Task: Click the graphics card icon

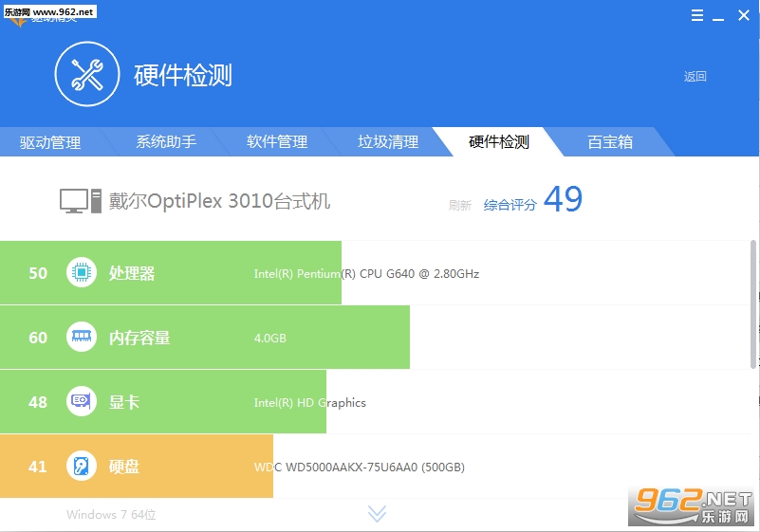Action: [x=82, y=401]
